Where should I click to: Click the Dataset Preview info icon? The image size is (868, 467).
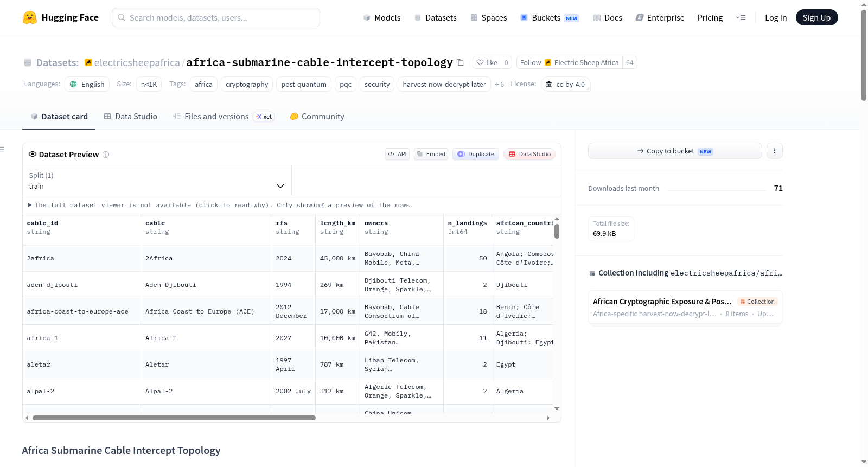click(x=106, y=155)
